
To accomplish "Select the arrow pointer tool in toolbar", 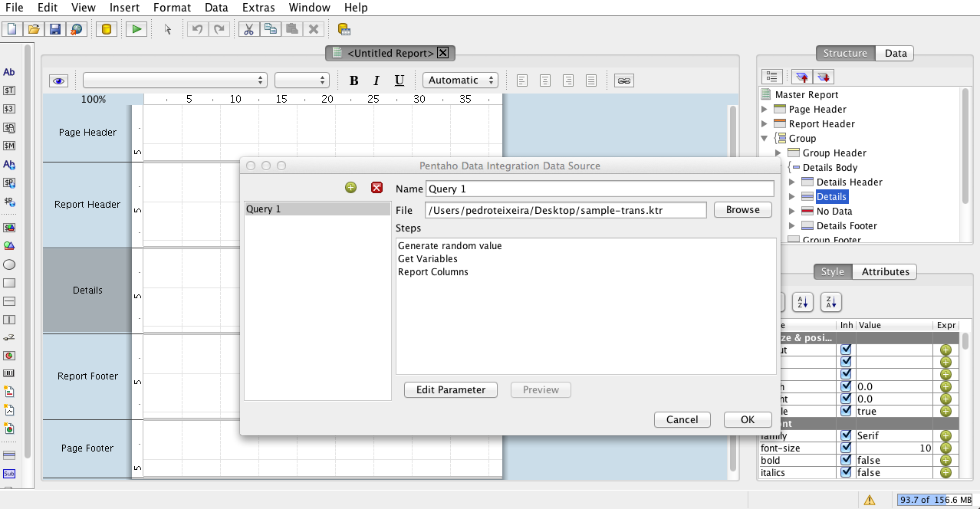I will pos(168,29).
